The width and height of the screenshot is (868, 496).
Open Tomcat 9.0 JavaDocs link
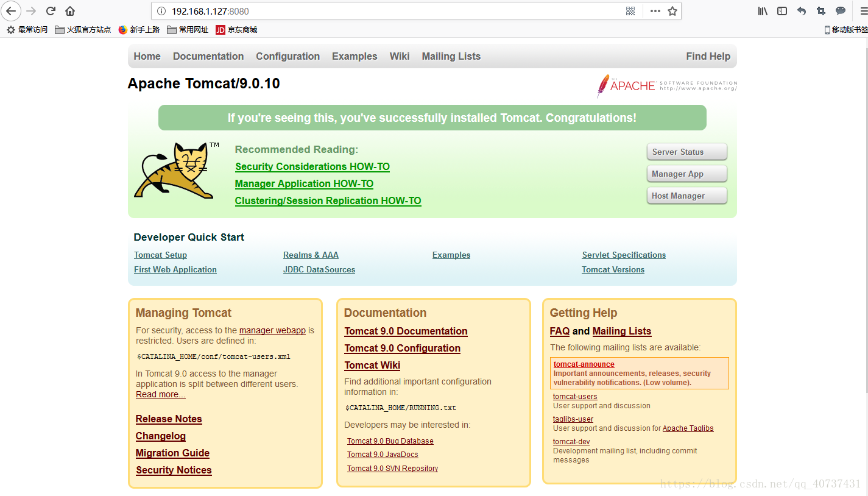(x=383, y=455)
